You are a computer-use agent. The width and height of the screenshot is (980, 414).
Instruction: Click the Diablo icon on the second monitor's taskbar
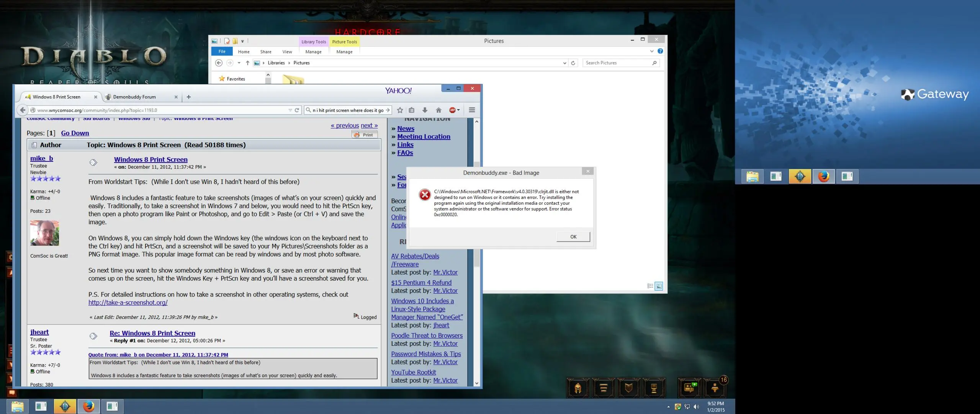tap(800, 176)
